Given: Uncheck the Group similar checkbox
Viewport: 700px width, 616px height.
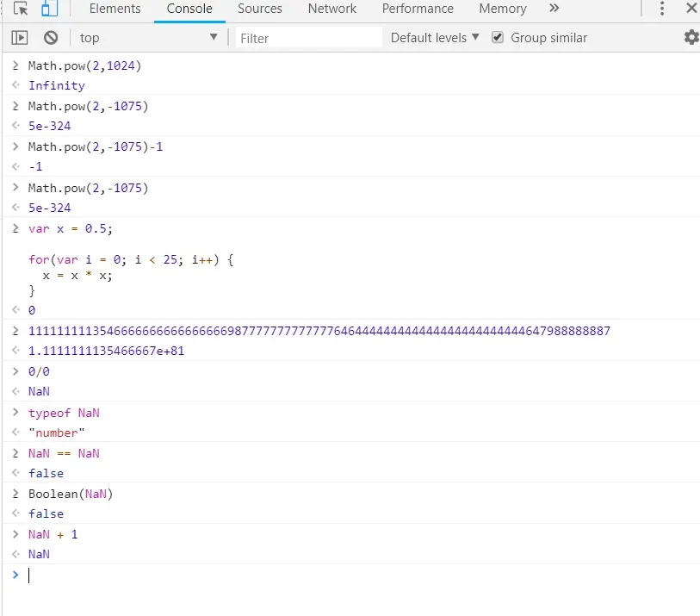Looking at the screenshot, I should [x=498, y=38].
